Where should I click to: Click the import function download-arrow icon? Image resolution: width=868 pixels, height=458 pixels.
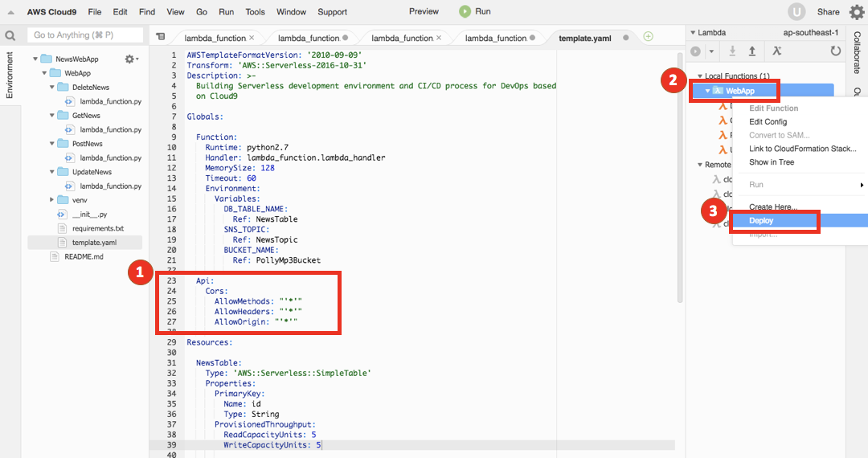tap(732, 51)
